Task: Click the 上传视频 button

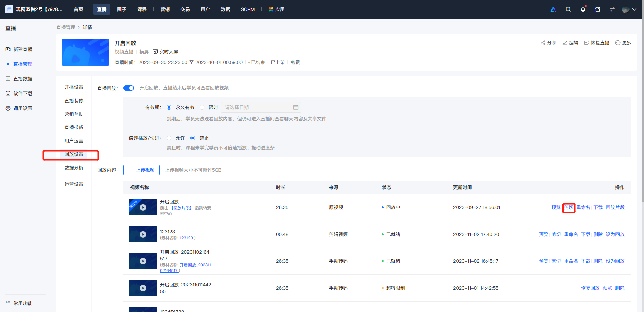Action: point(142,170)
